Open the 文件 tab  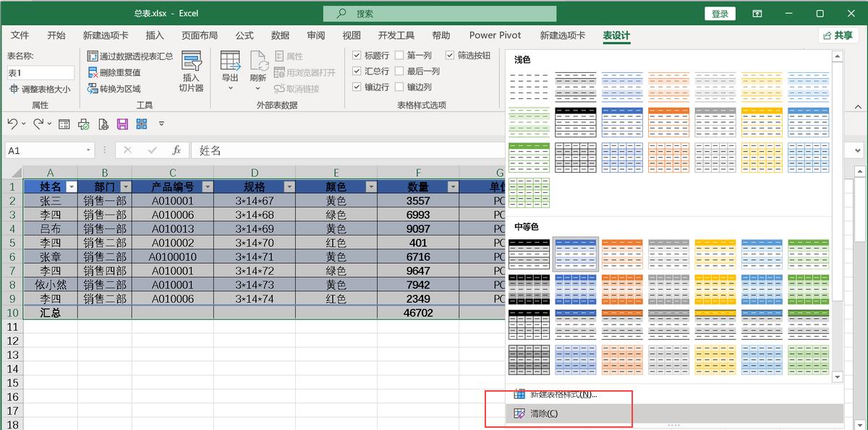(x=20, y=35)
